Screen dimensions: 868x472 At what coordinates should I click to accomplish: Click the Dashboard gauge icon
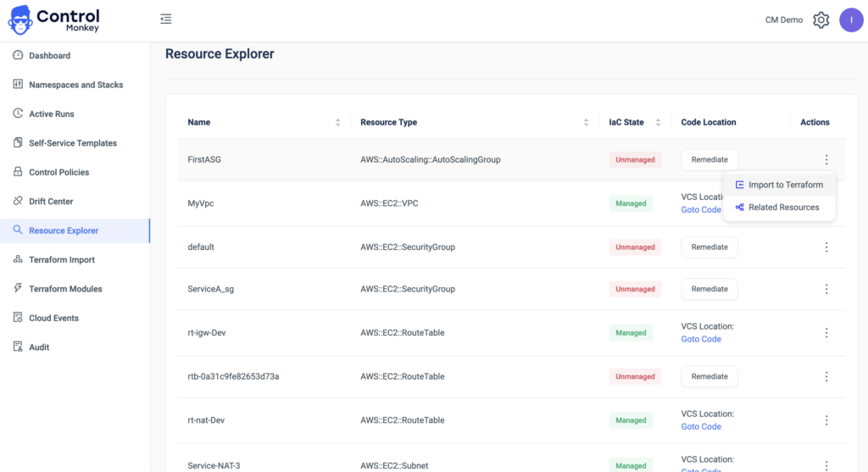[x=18, y=55]
